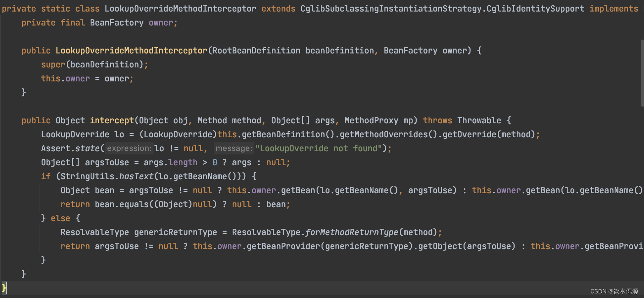The image size is (644, 298).
Task: Click getBeanProvider(genericReturnType) call
Action: coord(330,246)
